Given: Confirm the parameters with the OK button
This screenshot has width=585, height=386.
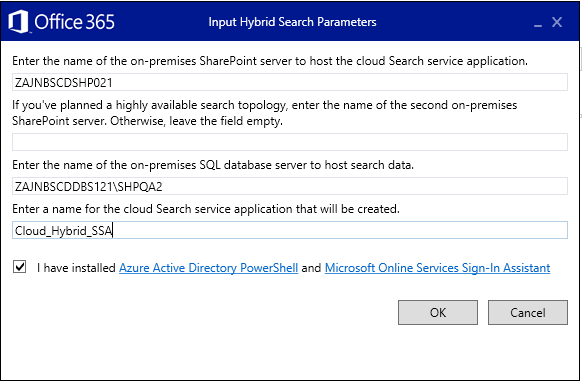Looking at the screenshot, I should 438,313.
